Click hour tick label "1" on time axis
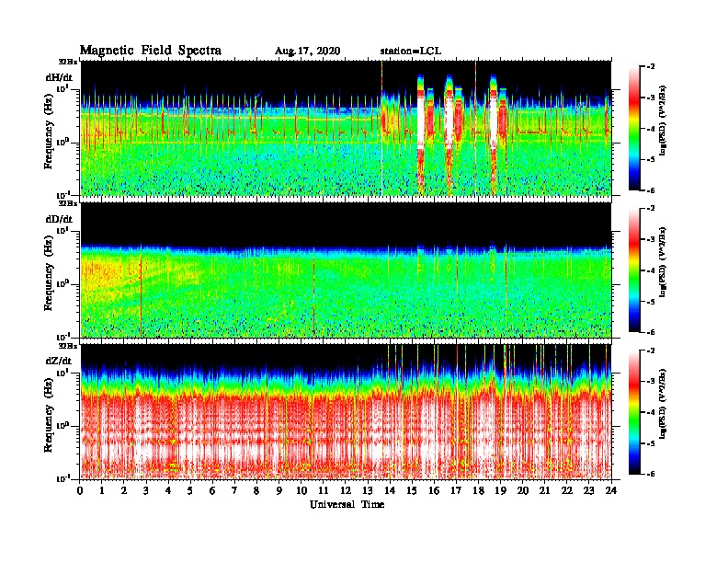This screenshot has width=728, height=563. (102, 490)
